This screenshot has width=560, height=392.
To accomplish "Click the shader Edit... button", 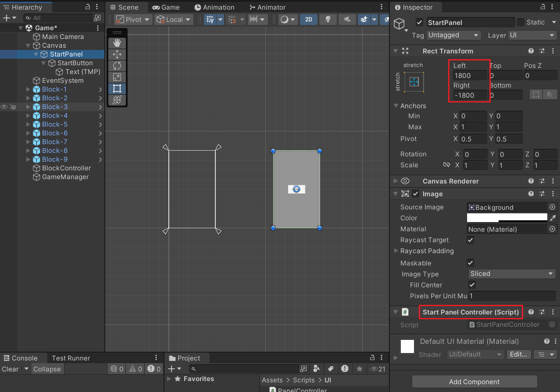I will point(519,354).
